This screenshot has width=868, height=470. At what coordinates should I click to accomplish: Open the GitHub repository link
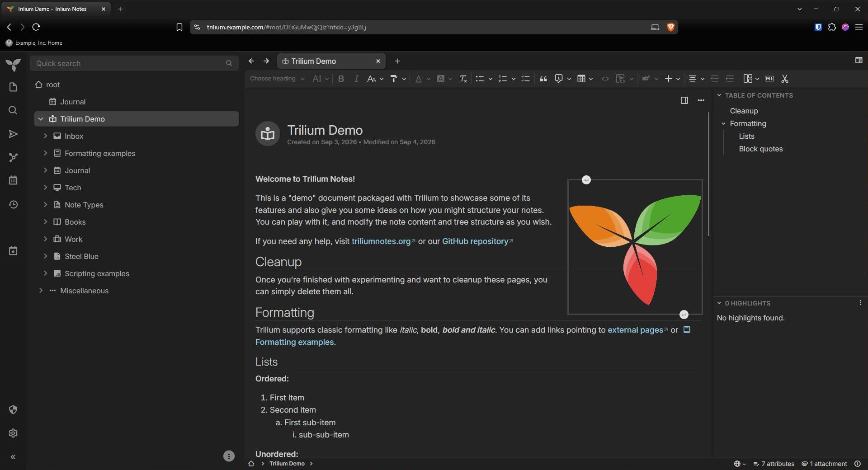point(477,241)
